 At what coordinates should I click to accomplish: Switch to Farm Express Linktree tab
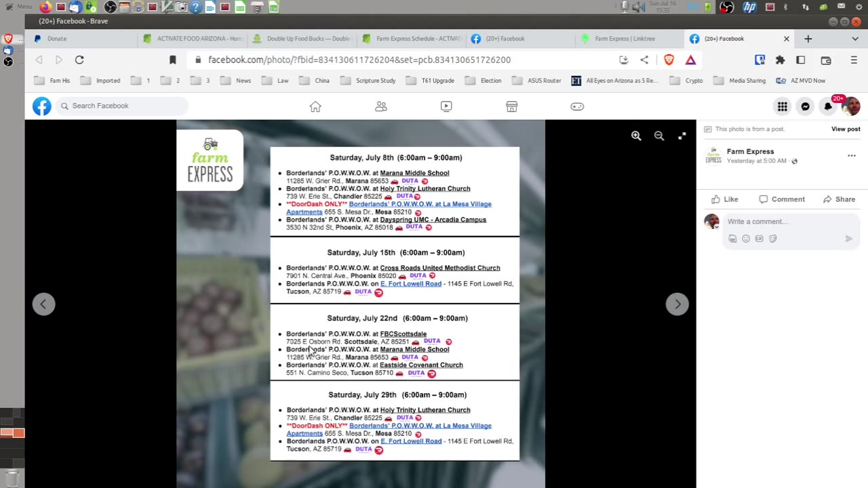(631, 39)
